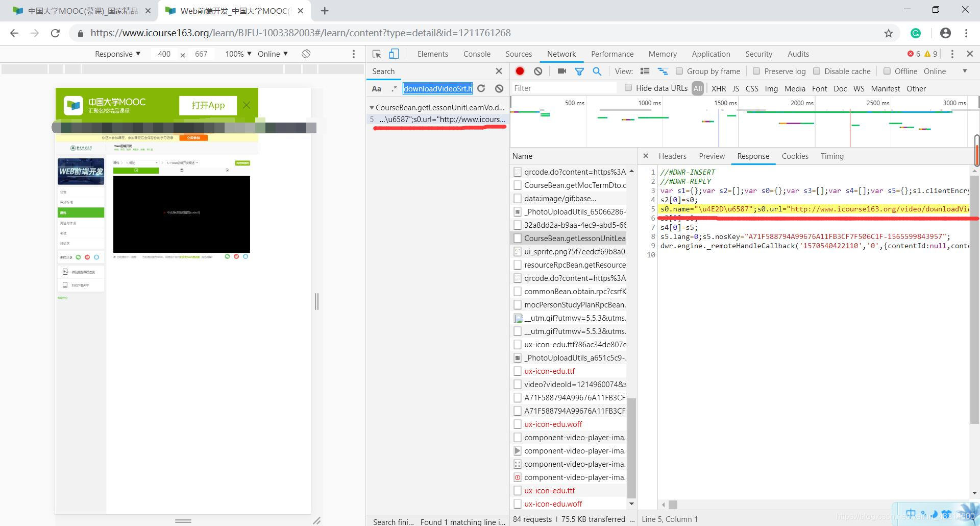Image resolution: width=980 pixels, height=526 pixels.
Task: Click the Grammarly extension icon
Action: point(916,33)
